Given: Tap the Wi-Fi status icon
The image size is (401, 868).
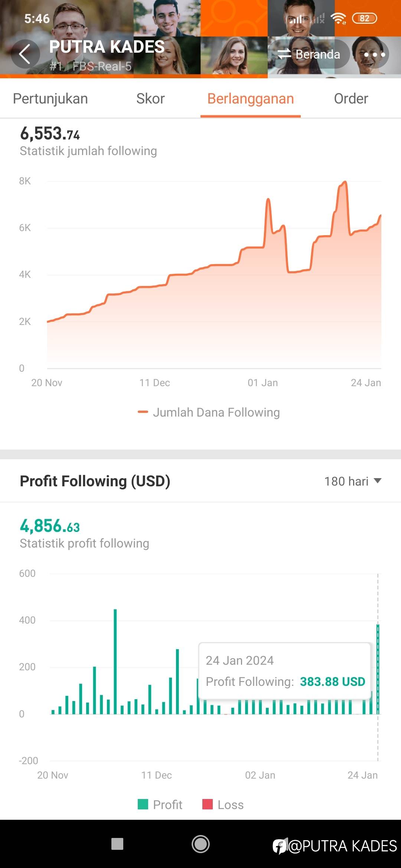Looking at the screenshot, I should pyautogui.click(x=338, y=18).
